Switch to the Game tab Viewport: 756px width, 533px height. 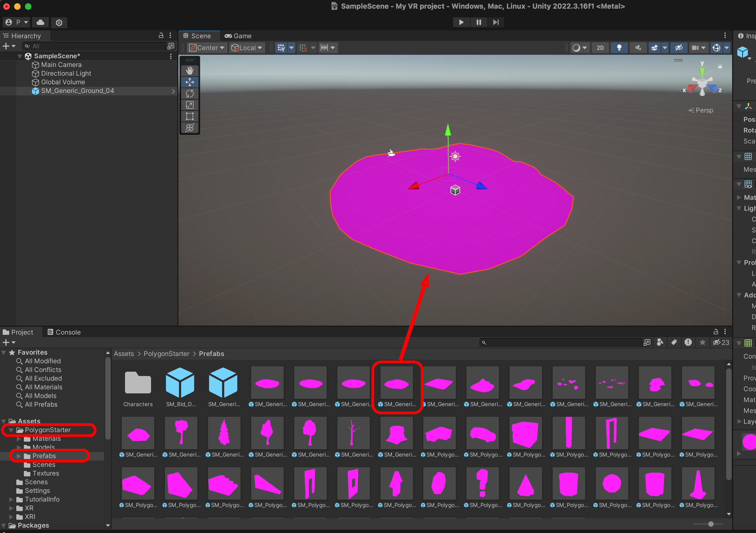click(238, 36)
